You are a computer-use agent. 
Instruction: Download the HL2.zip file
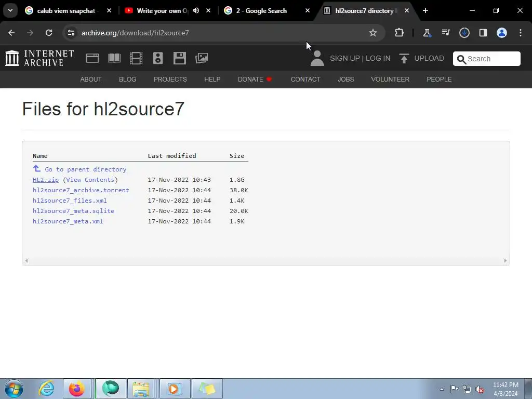click(46, 180)
